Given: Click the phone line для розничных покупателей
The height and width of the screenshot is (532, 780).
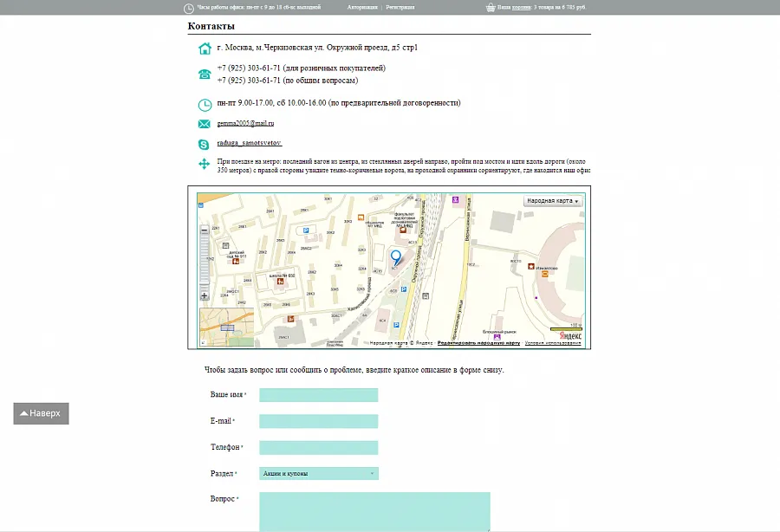Looking at the screenshot, I should [x=302, y=68].
